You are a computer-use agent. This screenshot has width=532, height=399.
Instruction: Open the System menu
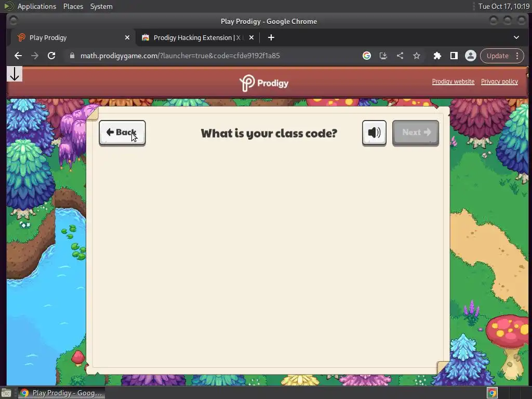point(101,6)
